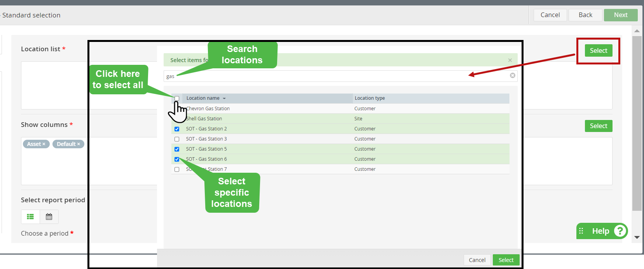Click SOT - Gas Station 5 name
The image size is (644, 269).
click(206, 149)
